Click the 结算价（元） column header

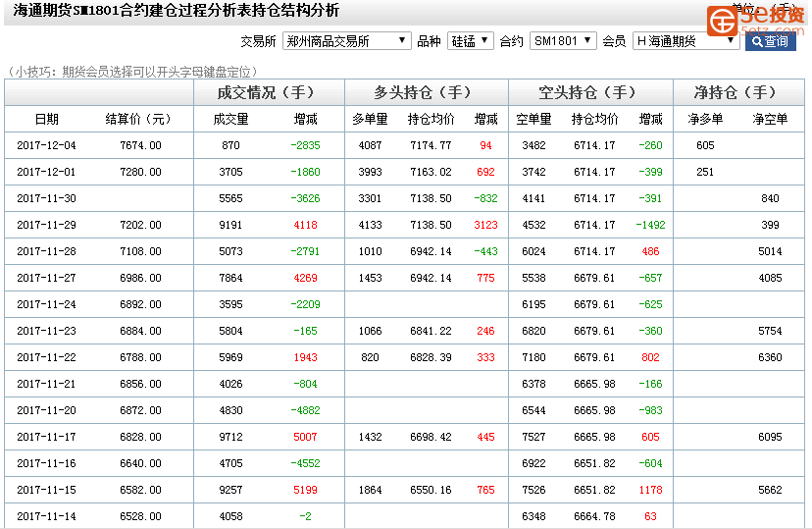coord(138,119)
